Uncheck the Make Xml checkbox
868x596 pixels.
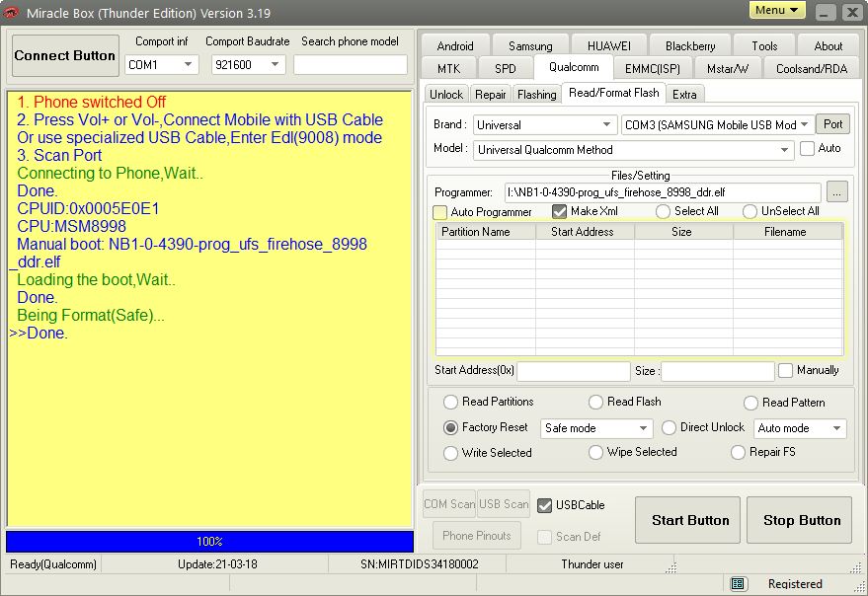pos(560,212)
